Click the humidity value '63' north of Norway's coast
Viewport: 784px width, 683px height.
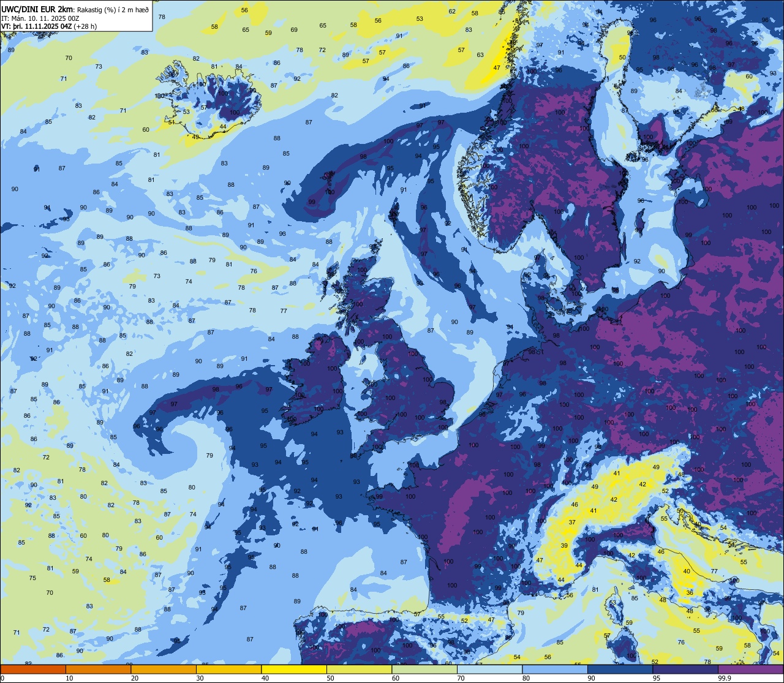[480, 55]
